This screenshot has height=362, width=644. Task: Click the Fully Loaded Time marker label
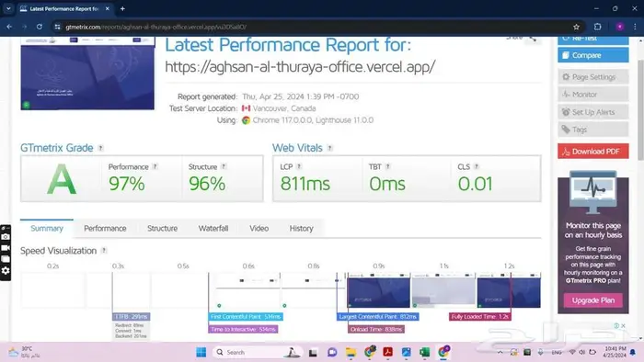coord(479,316)
